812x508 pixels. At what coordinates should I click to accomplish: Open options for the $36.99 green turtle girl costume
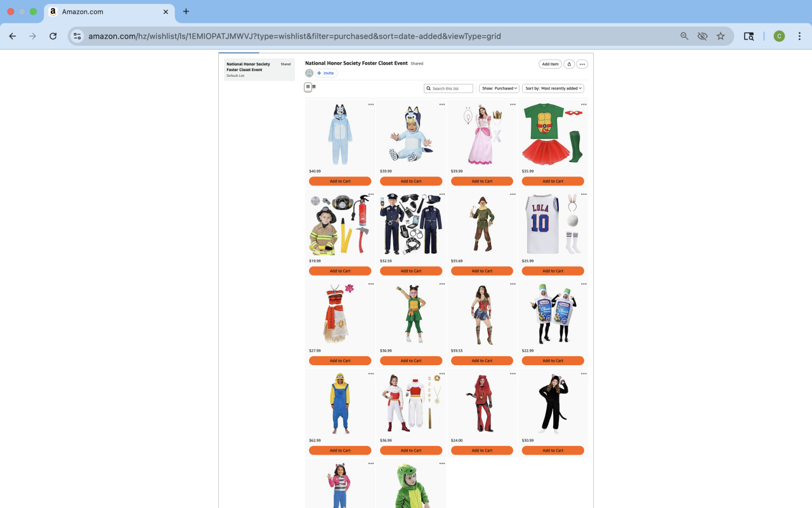coord(442,284)
